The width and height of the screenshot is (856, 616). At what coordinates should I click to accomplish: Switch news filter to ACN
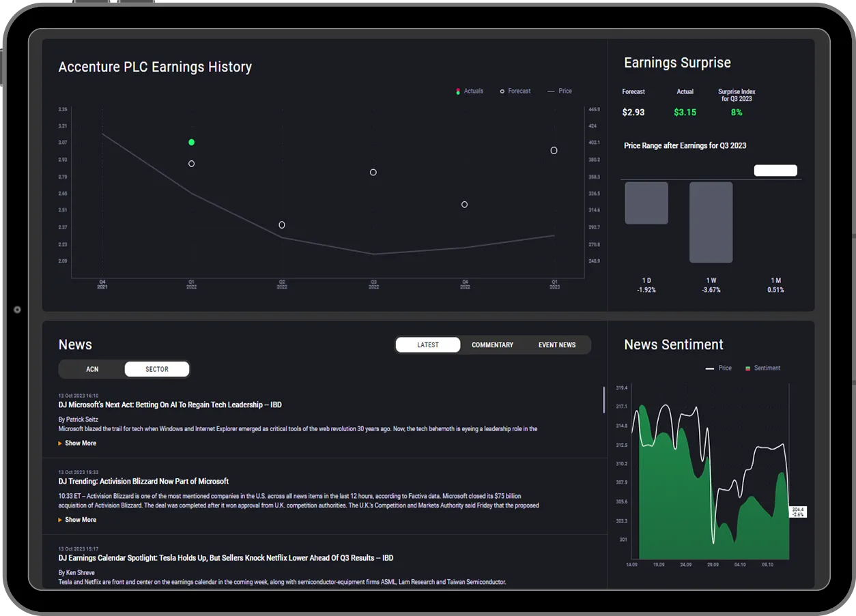[92, 369]
